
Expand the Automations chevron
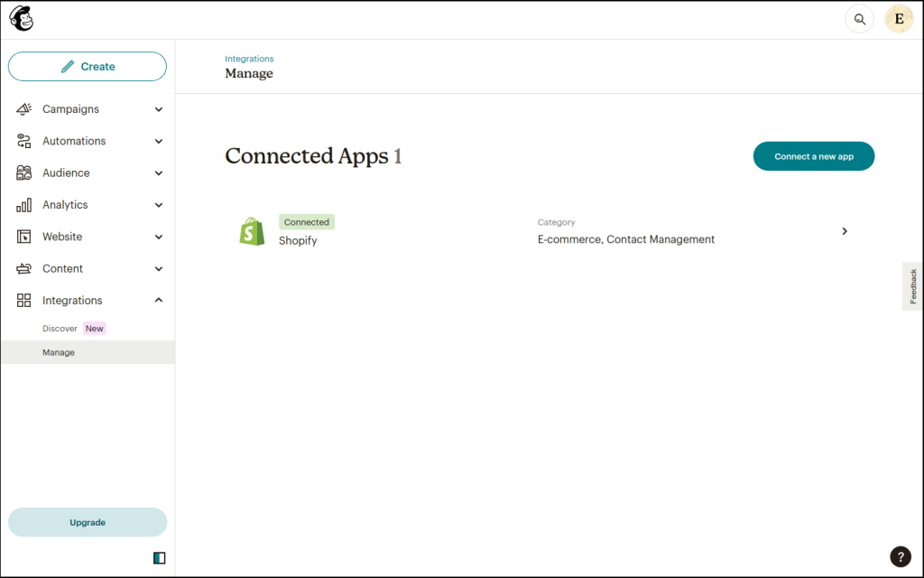pyautogui.click(x=159, y=141)
